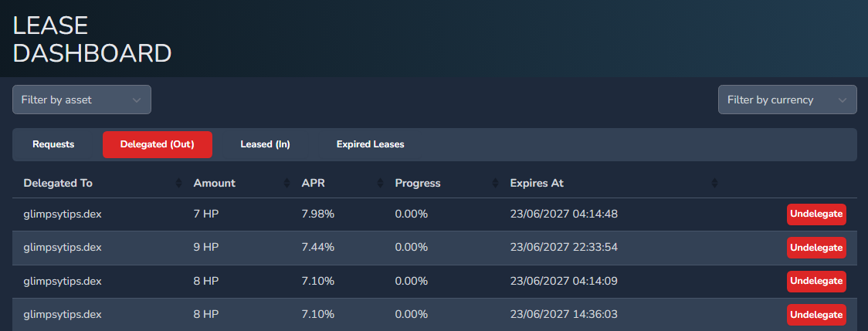Click sort arrows next to Progress header
Screen dimensions: 868x331
pyautogui.click(x=495, y=184)
